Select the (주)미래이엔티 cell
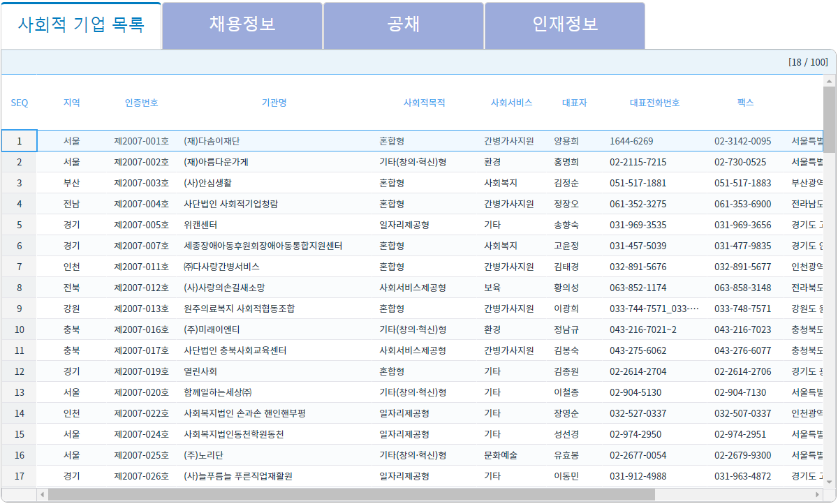This screenshot has height=504, width=838. 274,329
